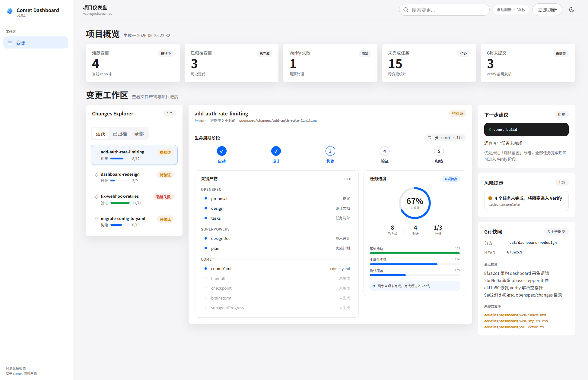This screenshot has height=380, width=588.
Task: Click the ungenerated subagentProgress artifact
Action: (277, 308)
